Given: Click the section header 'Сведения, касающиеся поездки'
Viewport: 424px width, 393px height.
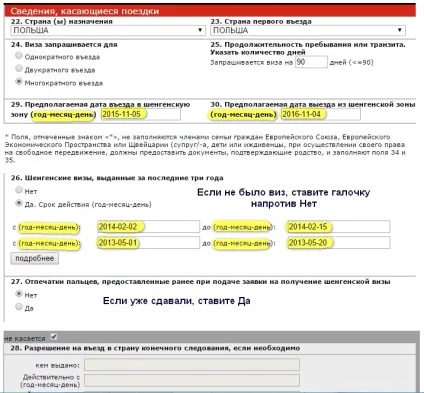Looking at the screenshot, I should coord(85,11).
